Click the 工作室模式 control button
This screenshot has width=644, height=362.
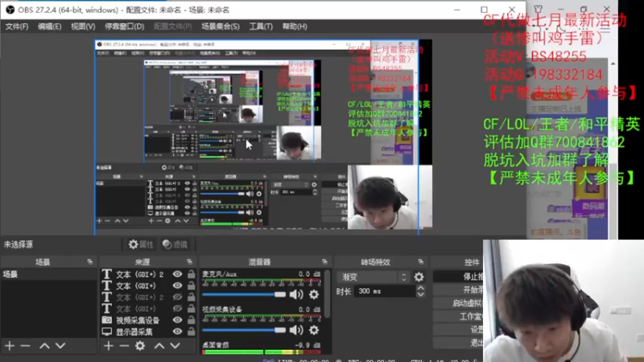(458, 317)
